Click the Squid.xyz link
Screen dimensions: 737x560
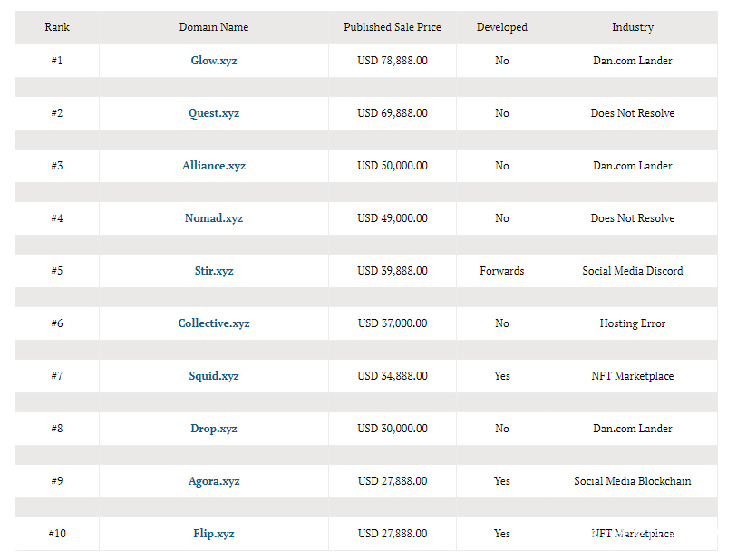point(213,376)
